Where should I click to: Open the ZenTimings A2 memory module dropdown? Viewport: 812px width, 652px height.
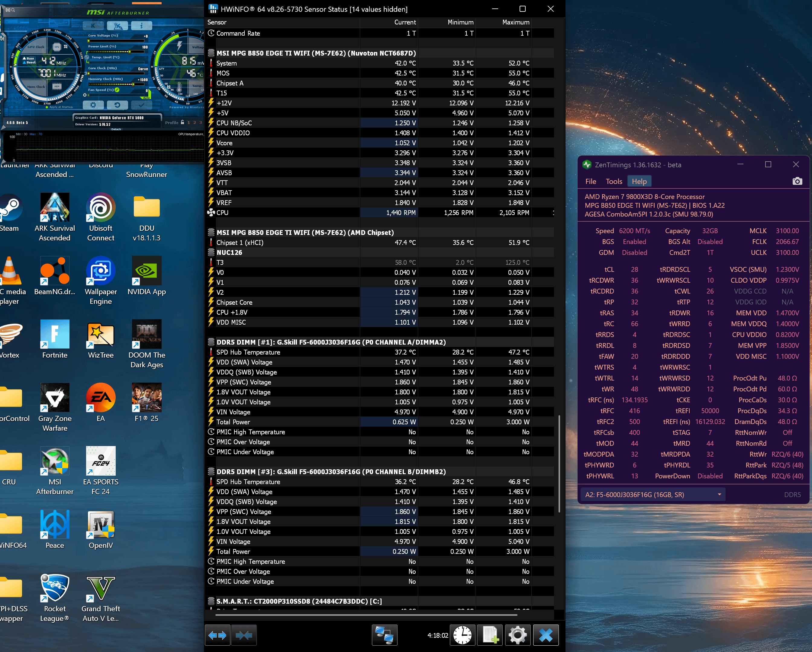coord(653,495)
